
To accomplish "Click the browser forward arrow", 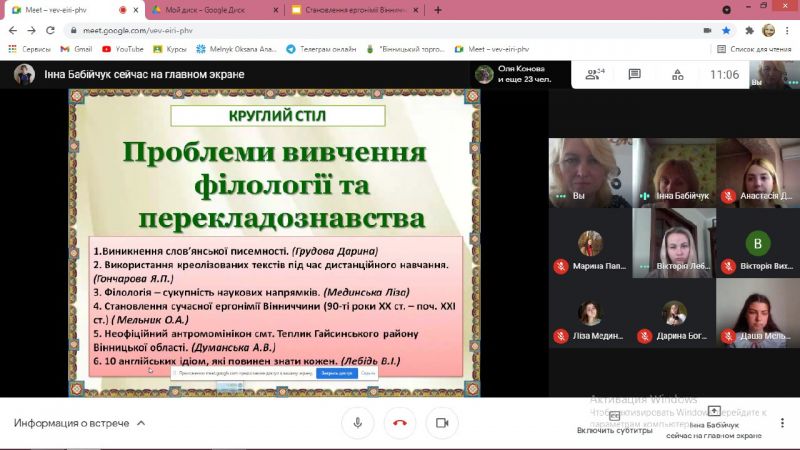I will point(31,31).
